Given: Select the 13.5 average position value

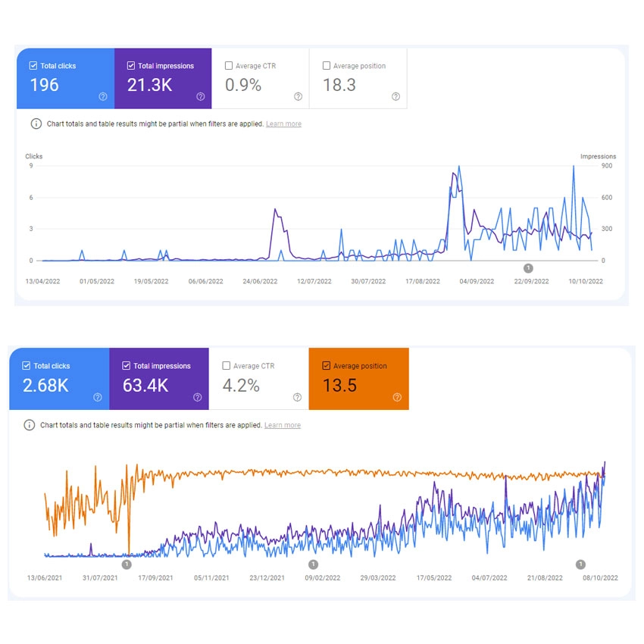Looking at the screenshot, I should (x=339, y=385).
